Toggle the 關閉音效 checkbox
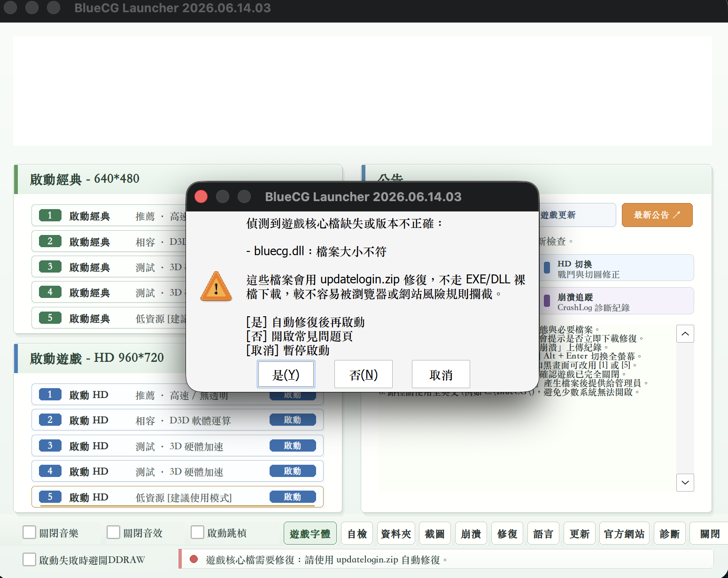Viewport: 728px width, 578px height. (x=114, y=532)
